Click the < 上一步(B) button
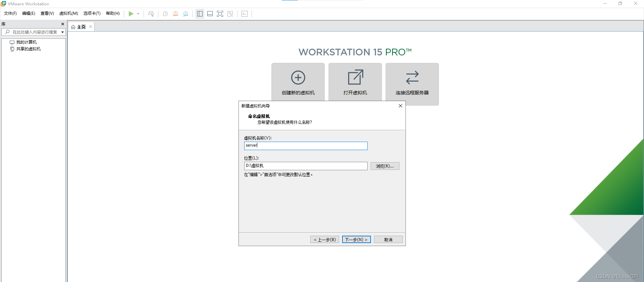This screenshot has height=282, width=644. (325, 240)
